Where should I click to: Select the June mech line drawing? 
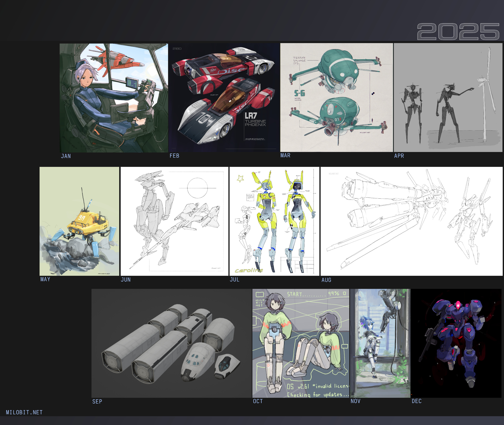click(174, 221)
